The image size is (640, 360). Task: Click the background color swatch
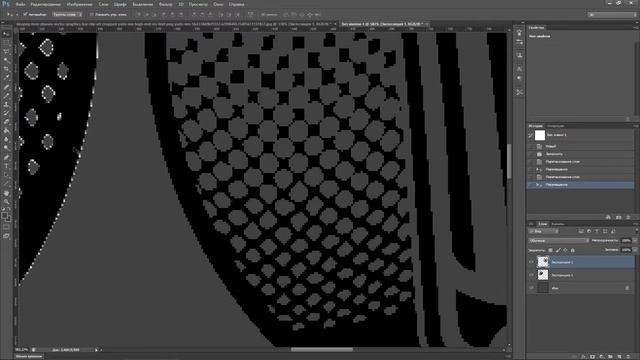click(9, 218)
